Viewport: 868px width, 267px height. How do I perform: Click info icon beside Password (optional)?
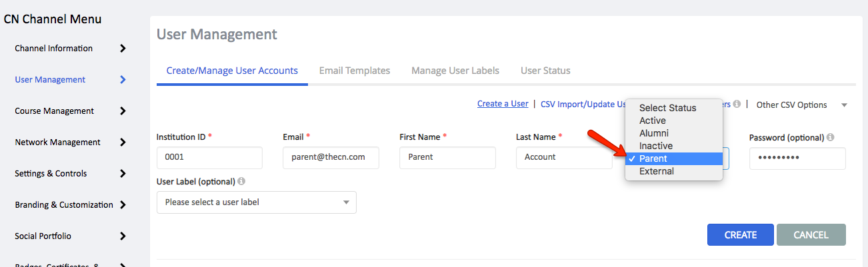click(x=831, y=137)
